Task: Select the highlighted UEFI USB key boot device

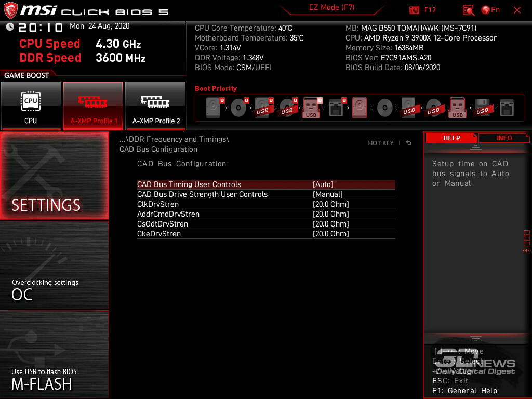Action: pos(312,108)
